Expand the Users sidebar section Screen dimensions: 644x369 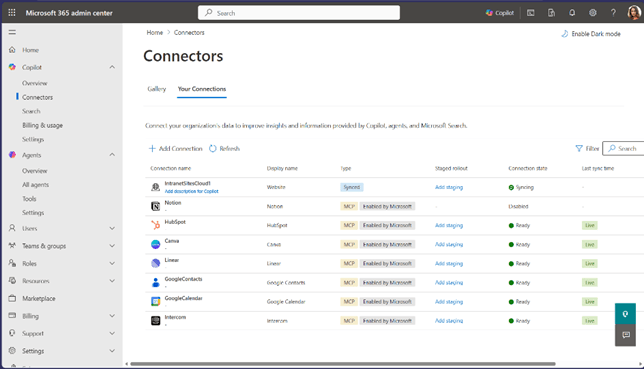(112, 228)
